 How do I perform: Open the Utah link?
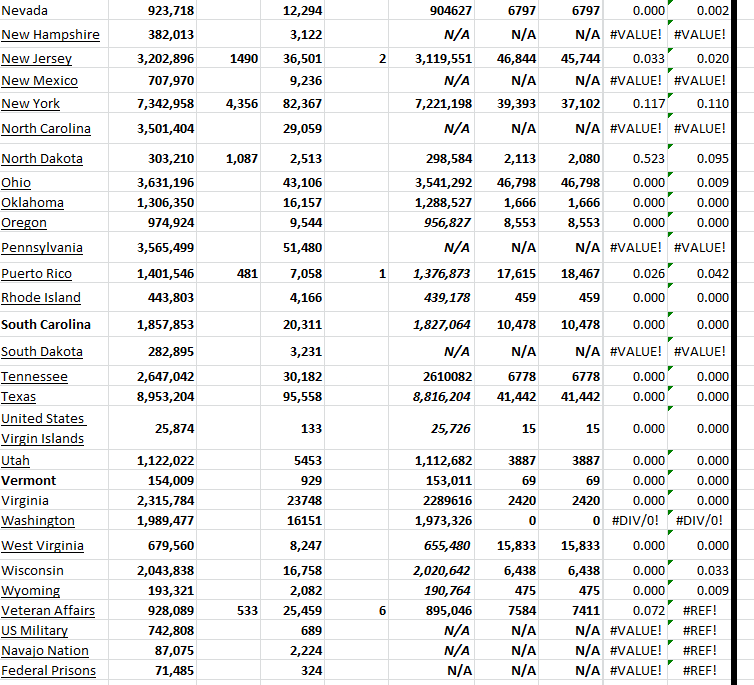point(15,461)
